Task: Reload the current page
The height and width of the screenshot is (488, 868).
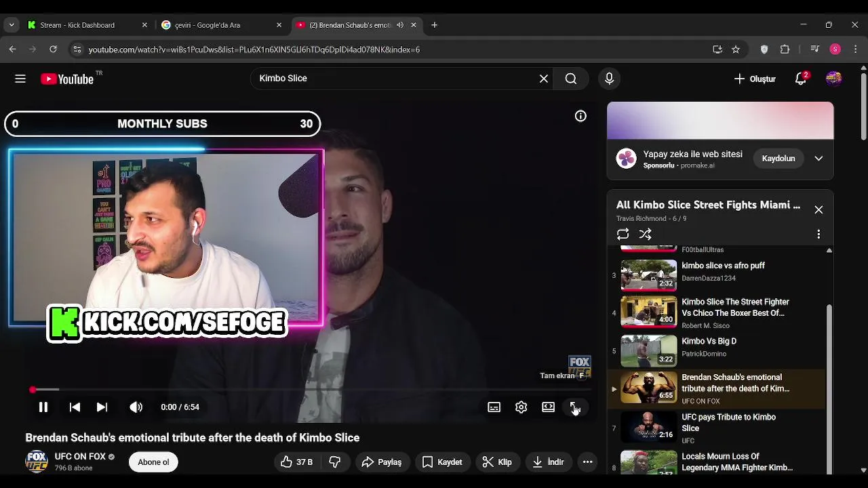Action: [53, 49]
